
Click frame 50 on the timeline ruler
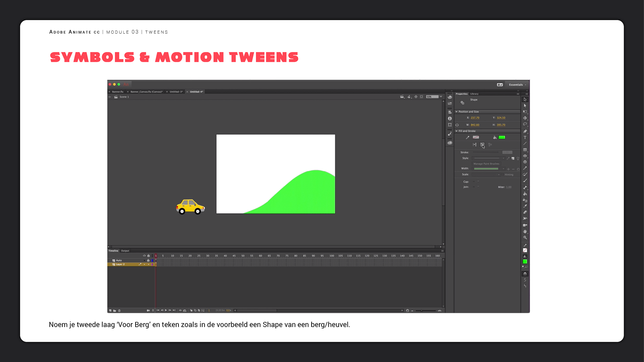pyautogui.click(x=243, y=256)
